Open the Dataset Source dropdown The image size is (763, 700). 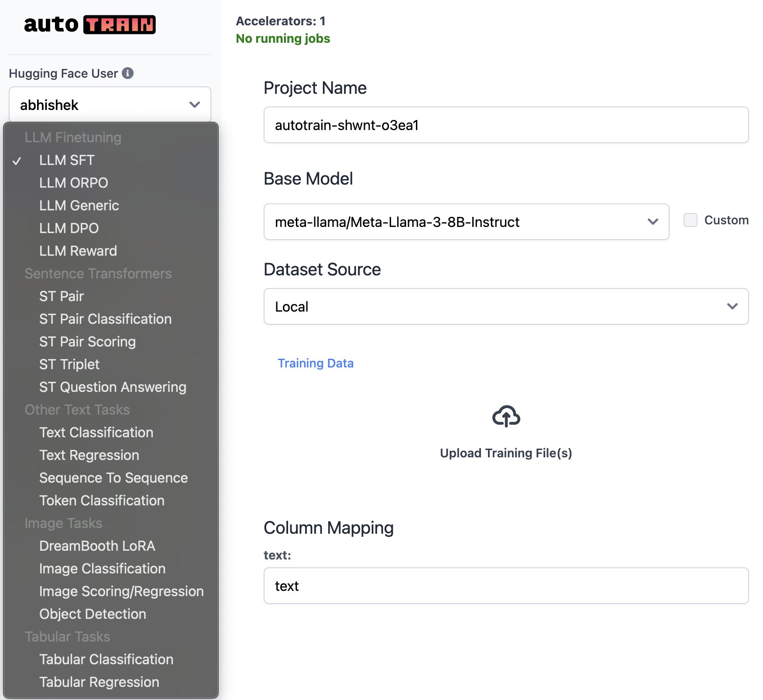coord(506,306)
